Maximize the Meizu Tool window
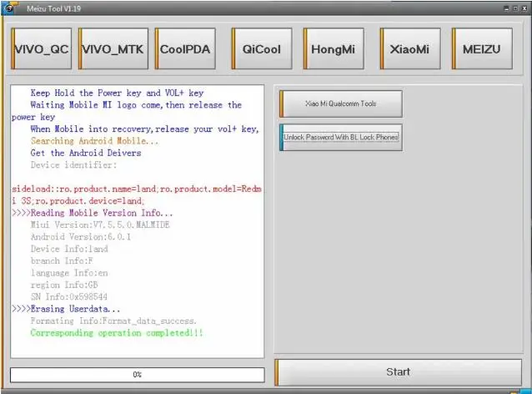The height and width of the screenshot is (394, 532). click(515, 8)
